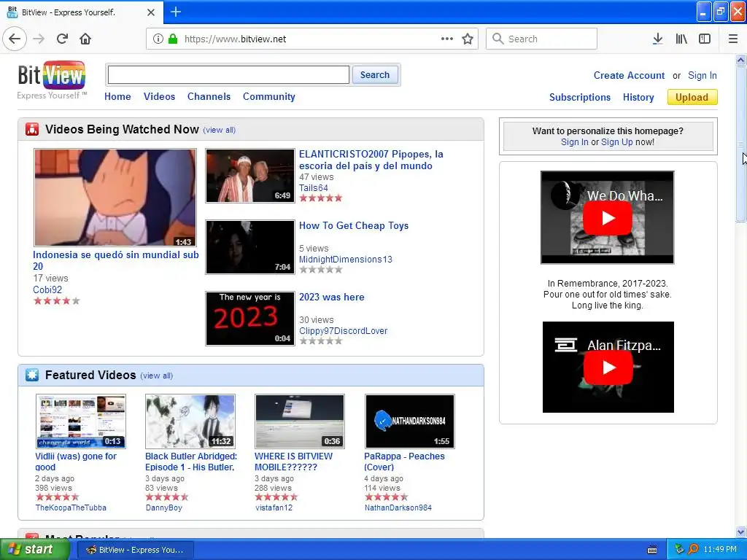Open page actions three-dot menu
The height and width of the screenshot is (560, 747).
[x=447, y=39]
